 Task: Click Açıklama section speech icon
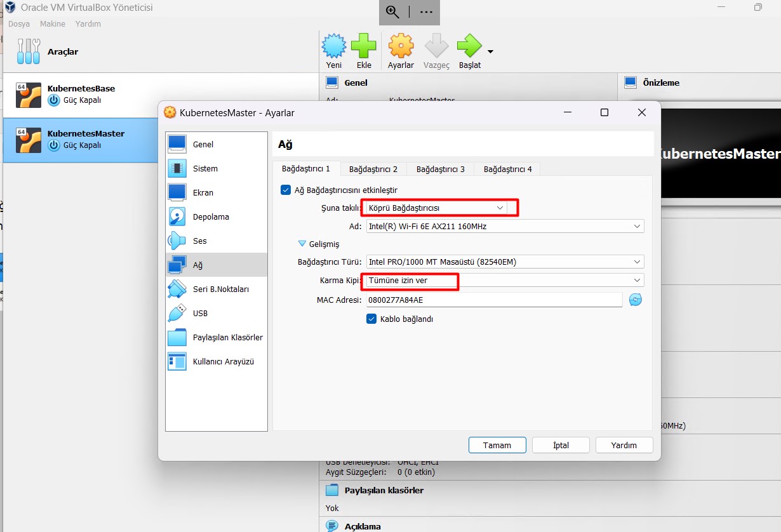[x=331, y=526]
